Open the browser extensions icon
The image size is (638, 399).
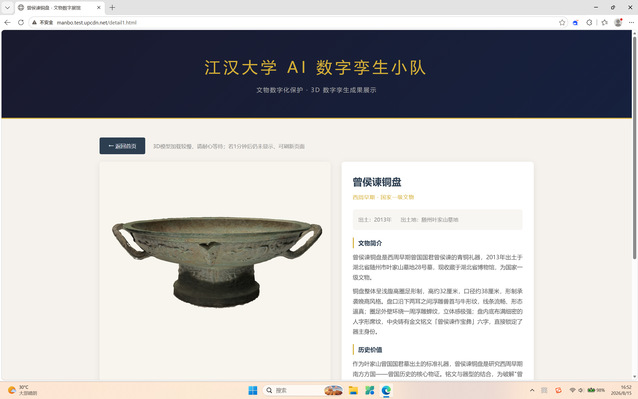click(589, 22)
